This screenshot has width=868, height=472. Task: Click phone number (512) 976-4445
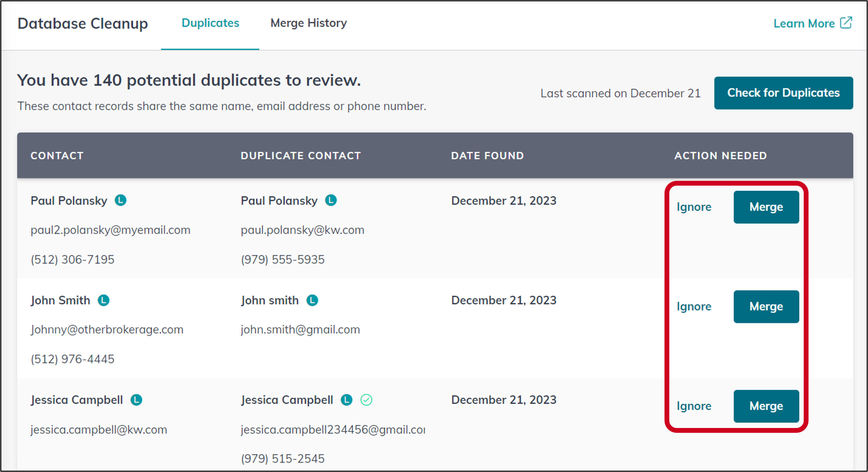(73, 359)
